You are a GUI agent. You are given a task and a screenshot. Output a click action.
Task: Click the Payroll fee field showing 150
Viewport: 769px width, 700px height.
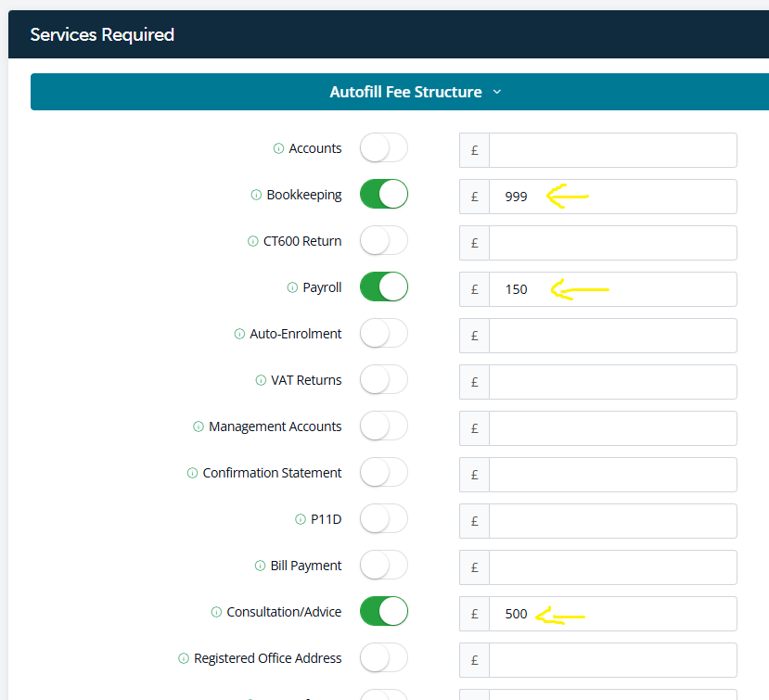(612, 289)
